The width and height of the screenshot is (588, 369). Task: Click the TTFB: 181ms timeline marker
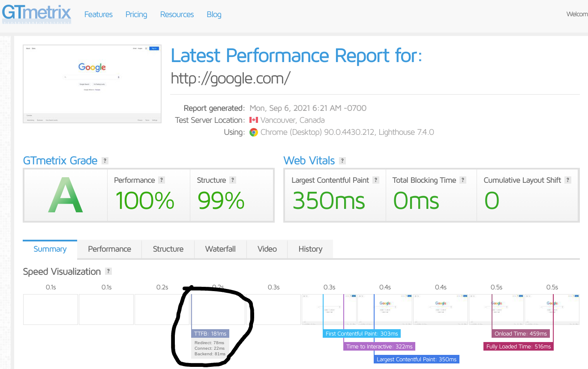pos(210,333)
